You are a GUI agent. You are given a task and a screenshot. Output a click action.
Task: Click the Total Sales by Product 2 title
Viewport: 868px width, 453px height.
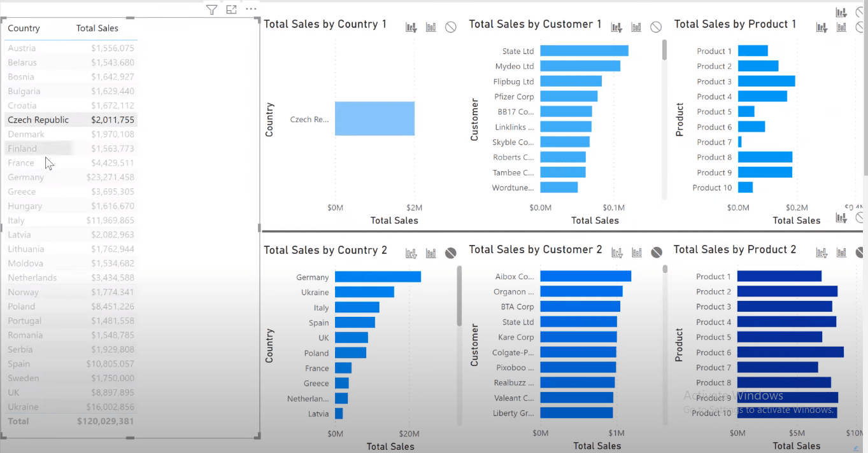point(735,249)
